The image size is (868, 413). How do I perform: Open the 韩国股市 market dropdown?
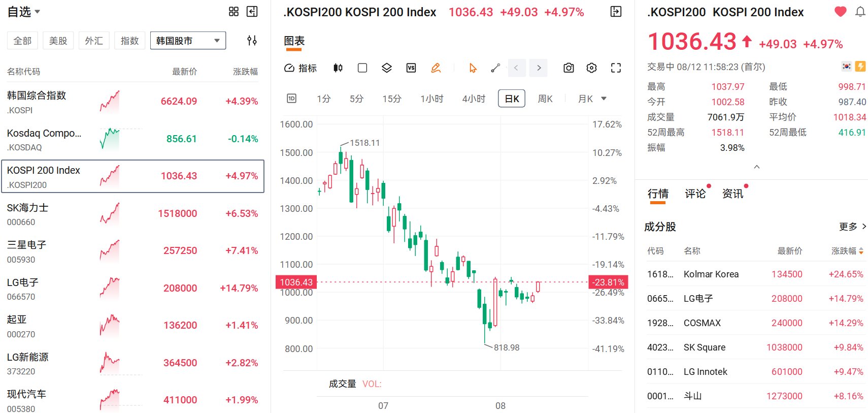[188, 41]
